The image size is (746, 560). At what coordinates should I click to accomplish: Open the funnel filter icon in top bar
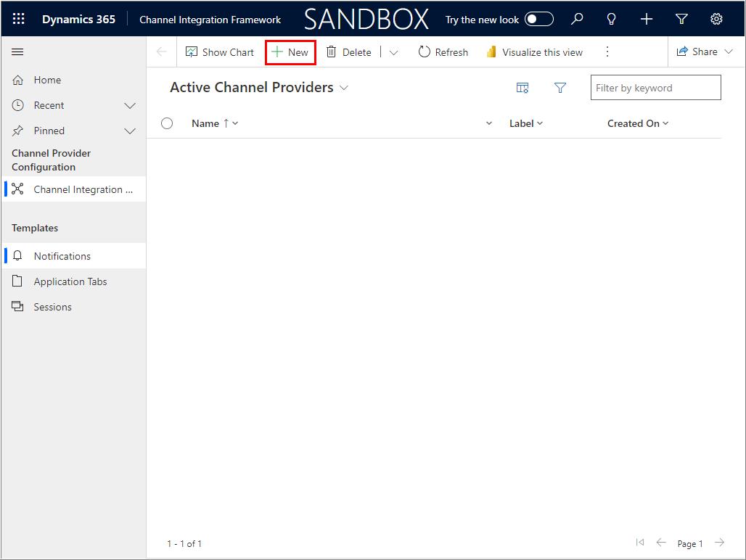click(x=681, y=19)
